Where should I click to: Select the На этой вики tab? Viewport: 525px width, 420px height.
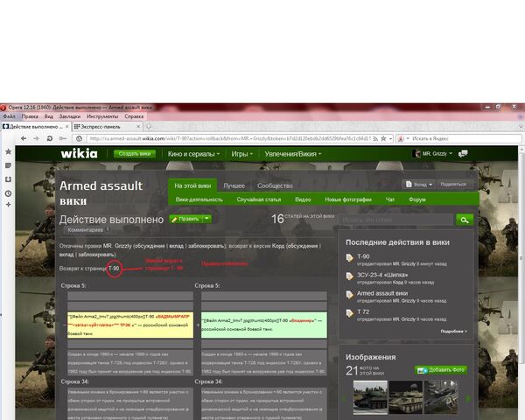pyautogui.click(x=192, y=185)
